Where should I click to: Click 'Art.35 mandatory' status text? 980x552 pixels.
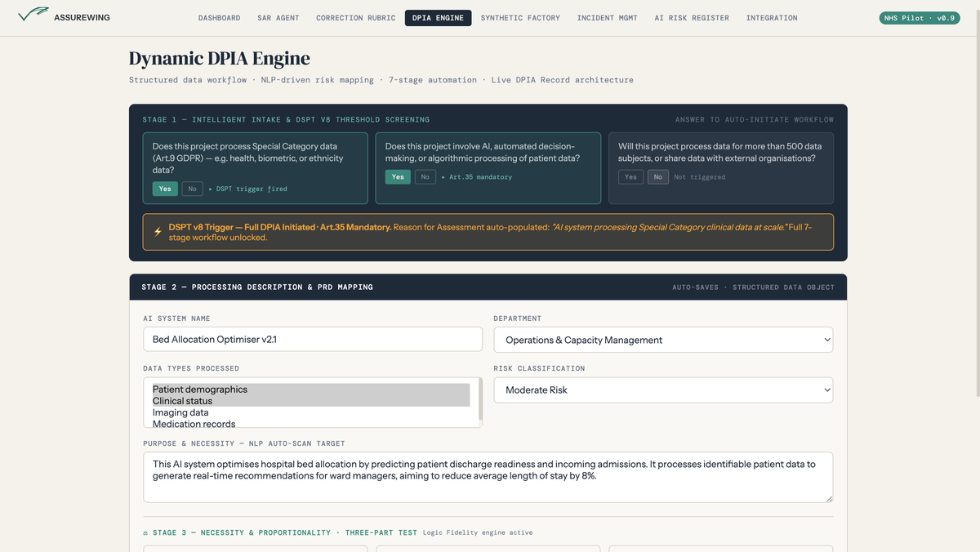click(476, 176)
